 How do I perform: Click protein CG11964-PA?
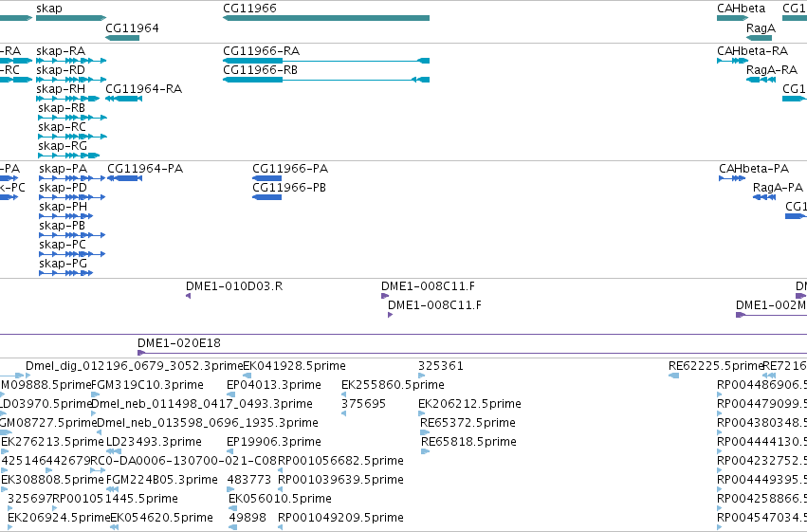point(145,169)
